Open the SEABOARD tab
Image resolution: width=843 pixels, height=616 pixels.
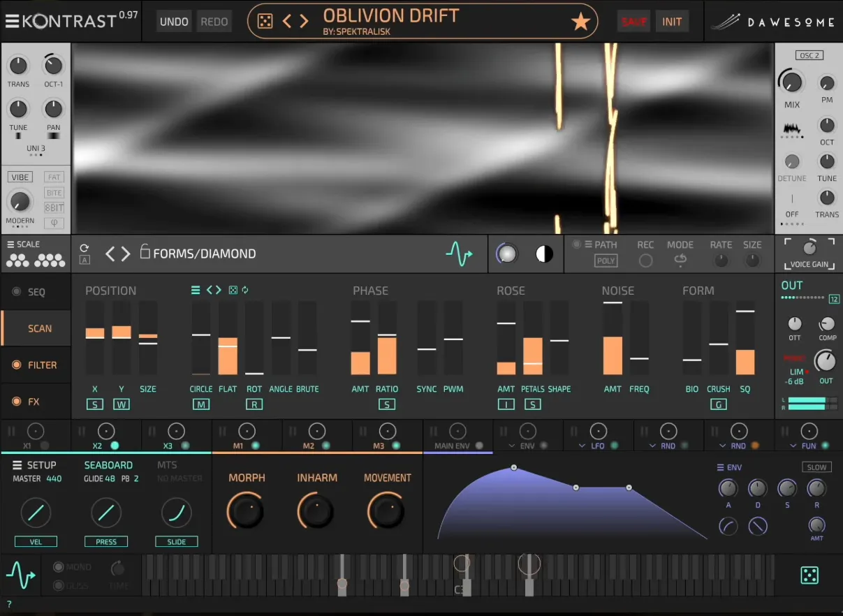pyautogui.click(x=108, y=465)
